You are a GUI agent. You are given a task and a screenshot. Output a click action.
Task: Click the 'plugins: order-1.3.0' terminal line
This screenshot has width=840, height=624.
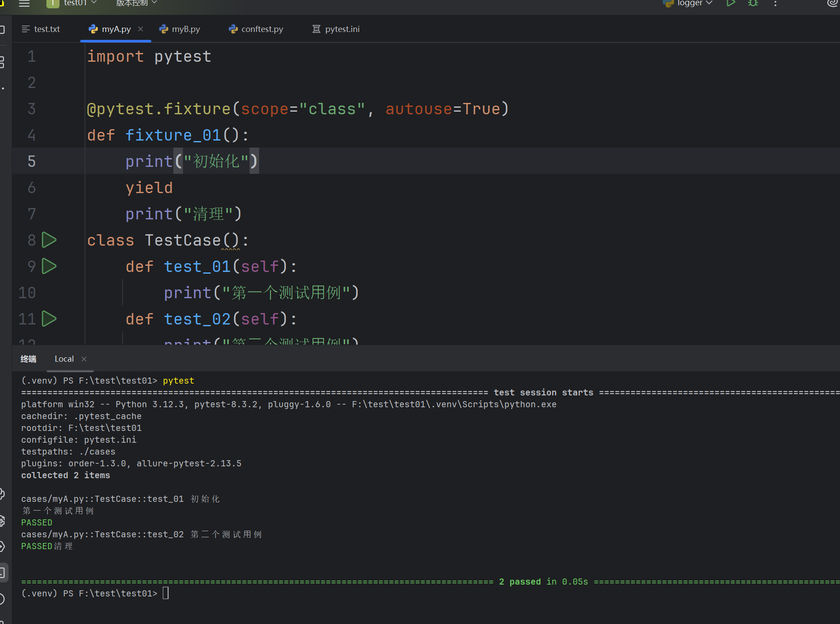pyautogui.click(x=131, y=463)
